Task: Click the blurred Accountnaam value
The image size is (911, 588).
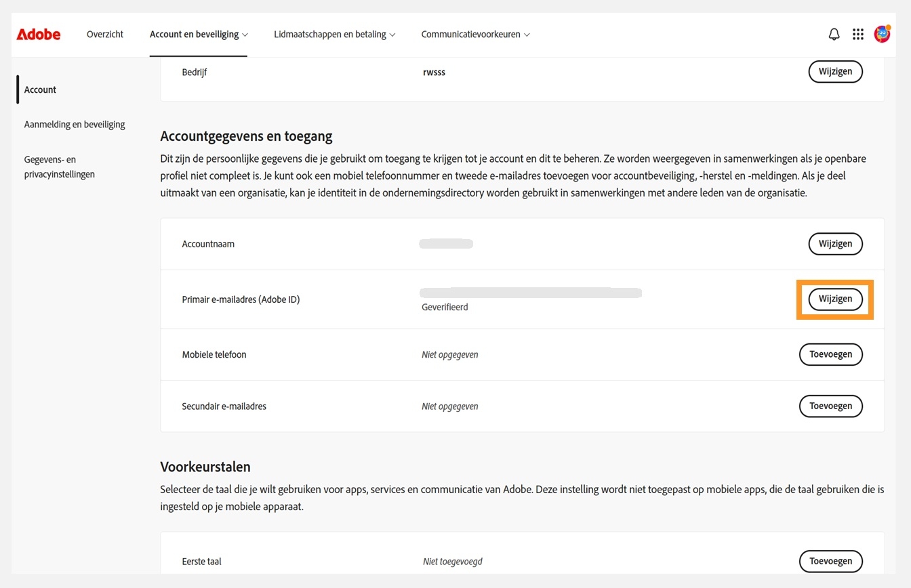Action: [x=445, y=243]
